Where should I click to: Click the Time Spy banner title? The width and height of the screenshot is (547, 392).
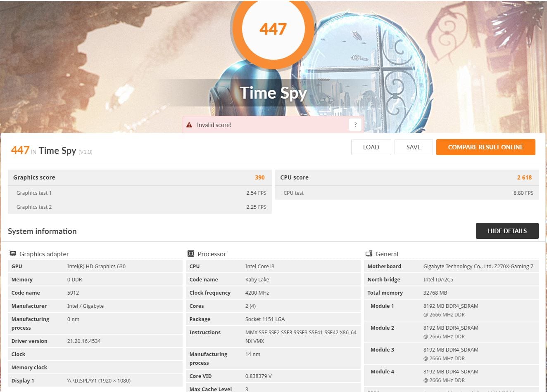273,93
